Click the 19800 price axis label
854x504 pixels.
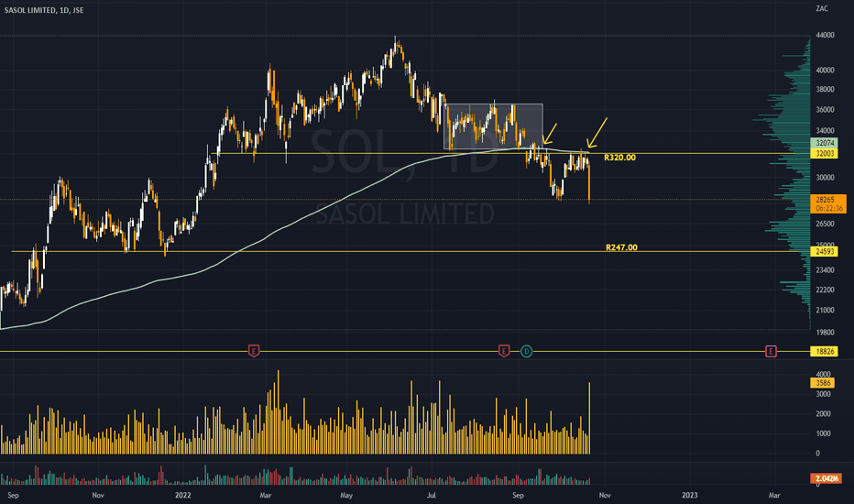click(825, 333)
